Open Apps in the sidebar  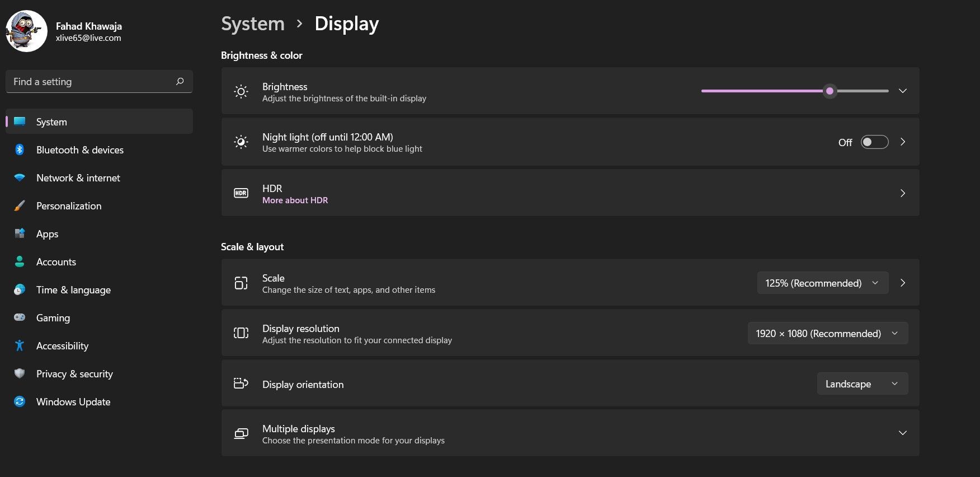(x=48, y=234)
